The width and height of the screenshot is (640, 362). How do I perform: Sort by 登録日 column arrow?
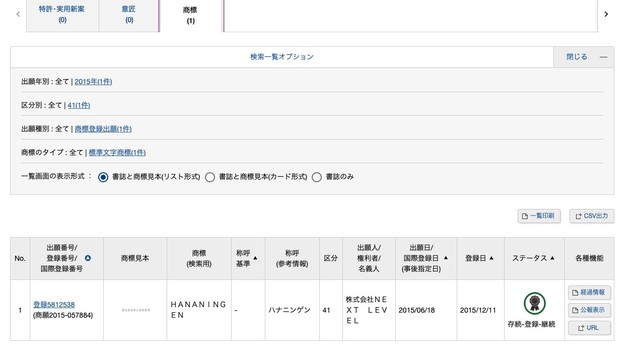(491, 258)
